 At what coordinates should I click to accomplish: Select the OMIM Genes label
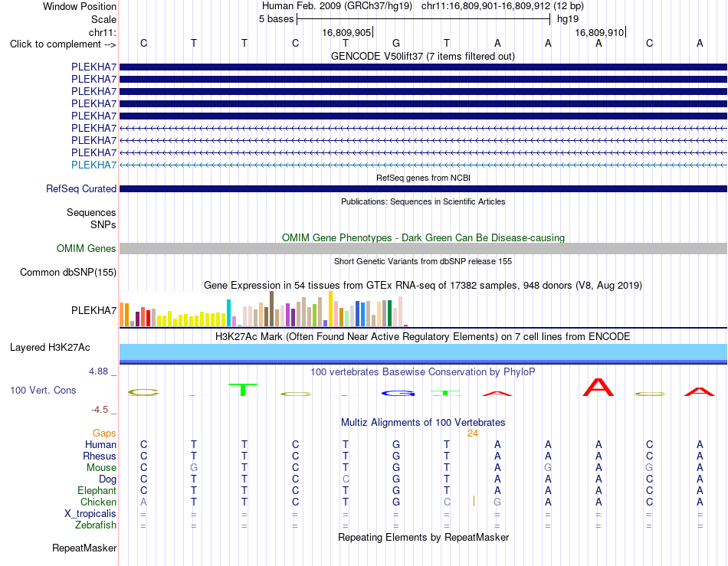(x=87, y=248)
